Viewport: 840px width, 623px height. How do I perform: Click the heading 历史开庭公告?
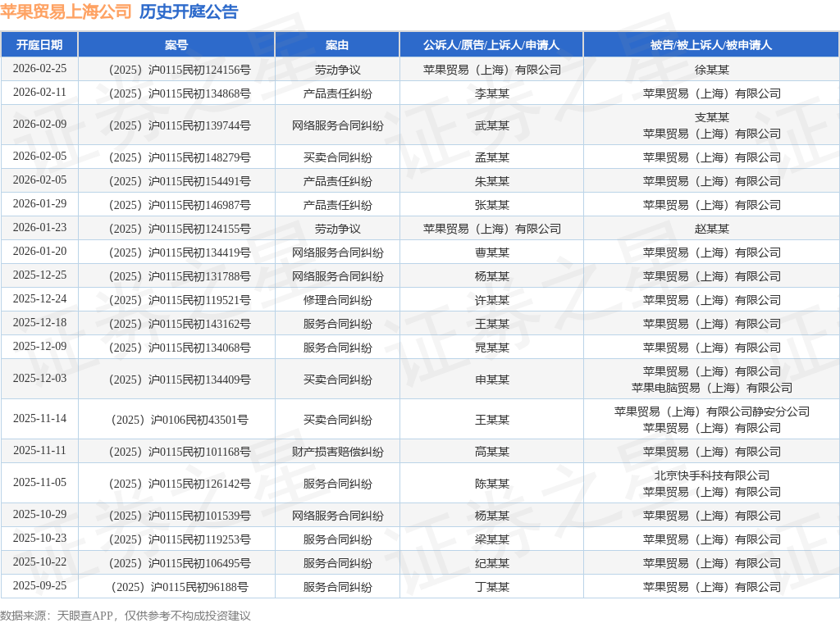pos(189,11)
